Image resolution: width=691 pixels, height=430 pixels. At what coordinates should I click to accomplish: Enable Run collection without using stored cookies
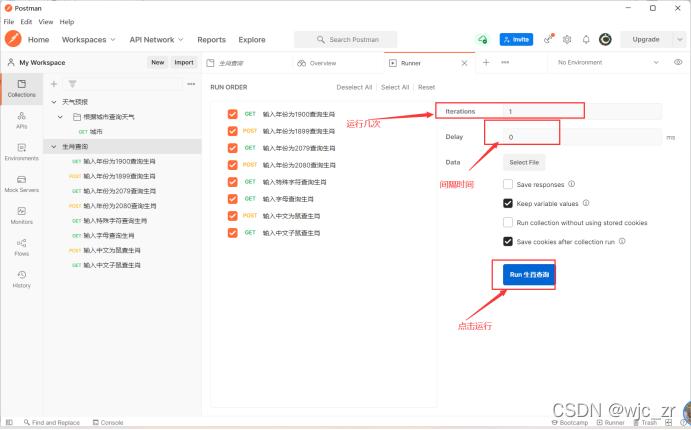[x=508, y=222]
